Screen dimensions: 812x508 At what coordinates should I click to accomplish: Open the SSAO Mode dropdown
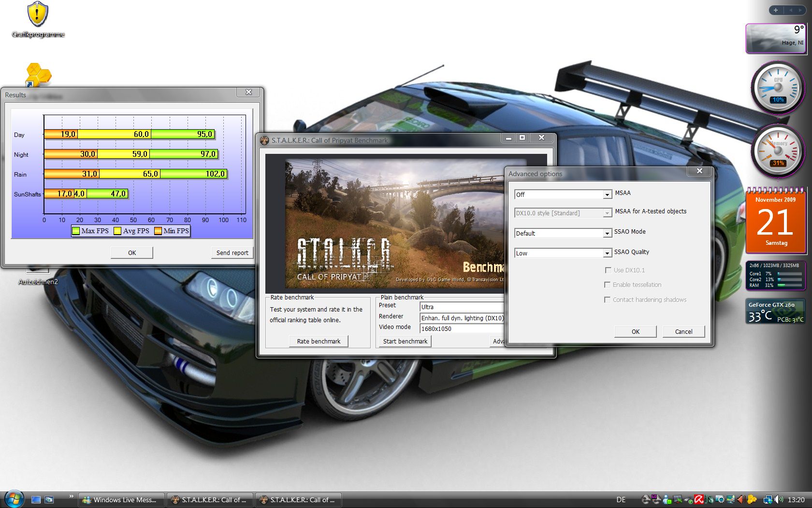click(563, 233)
